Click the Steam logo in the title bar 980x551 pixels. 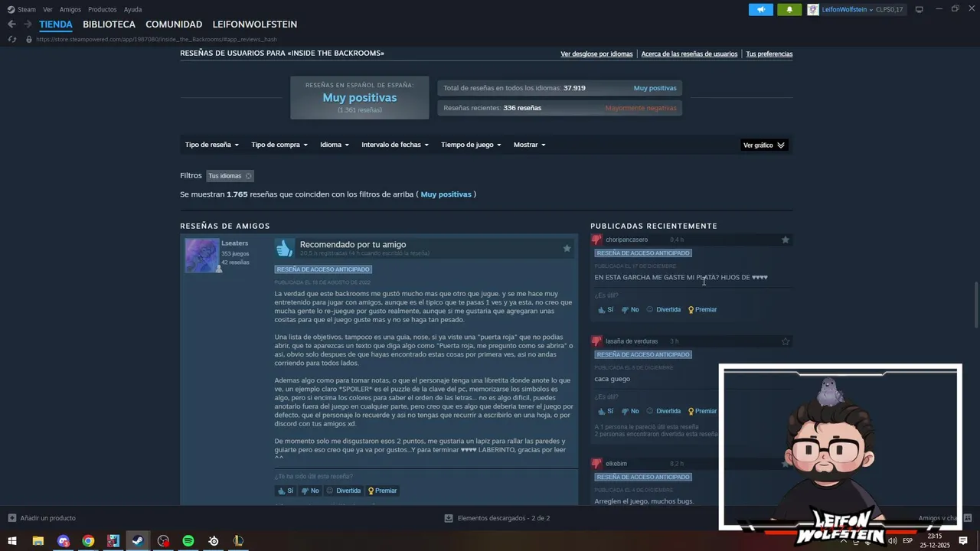11,9
